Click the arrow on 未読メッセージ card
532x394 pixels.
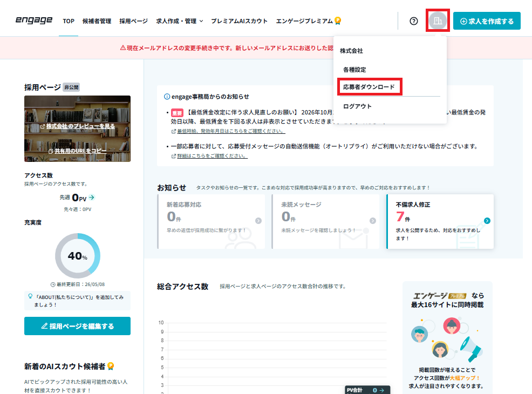372,221
